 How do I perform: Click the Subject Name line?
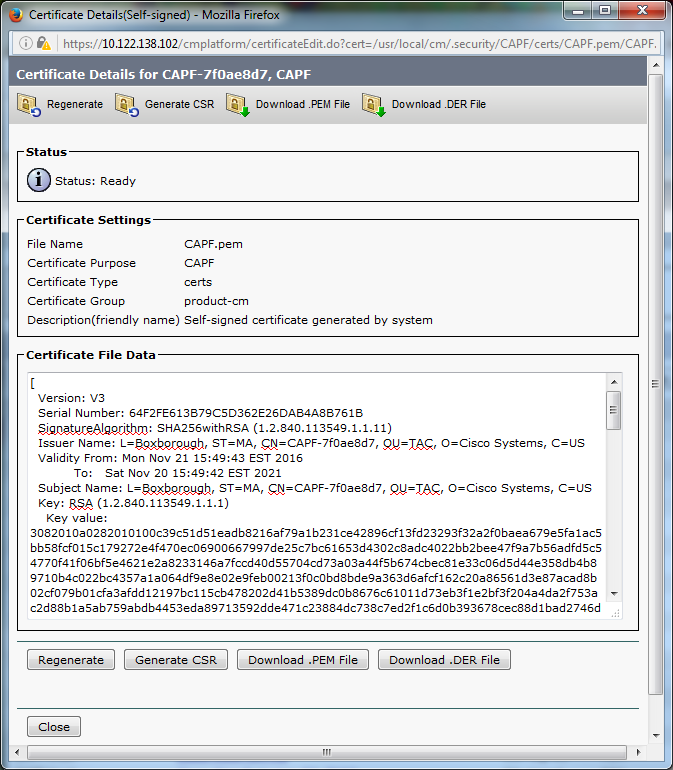pos(315,488)
